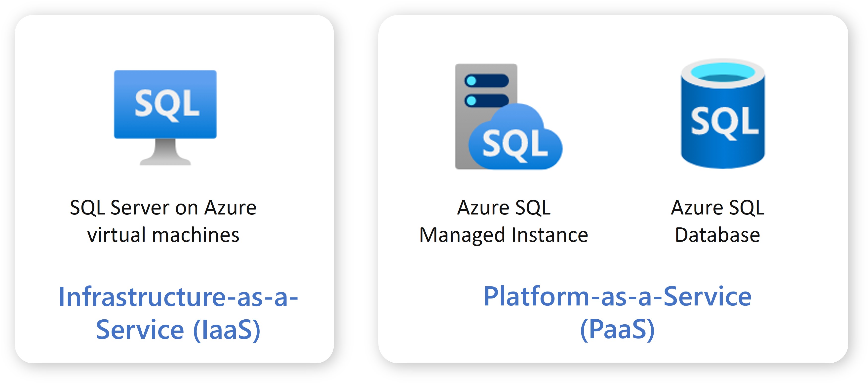Click the "Azure SQL Managed Instance" text

tap(504, 221)
